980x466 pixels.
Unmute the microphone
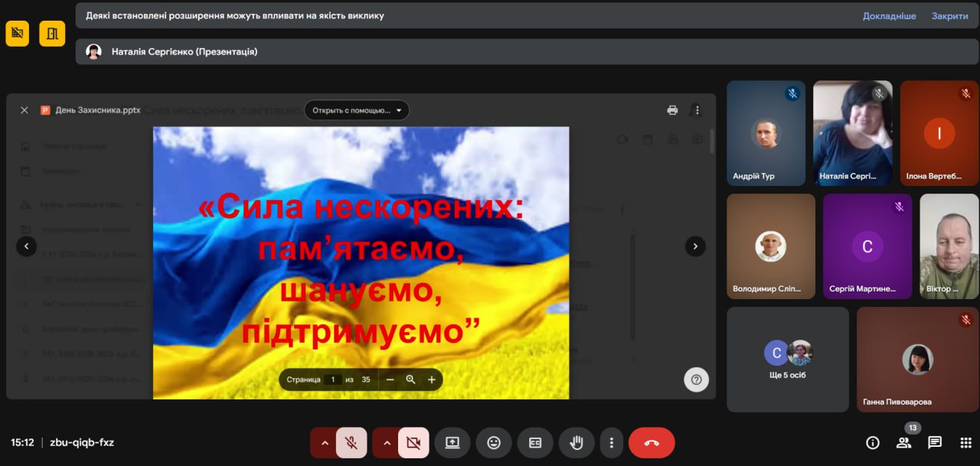(x=351, y=442)
